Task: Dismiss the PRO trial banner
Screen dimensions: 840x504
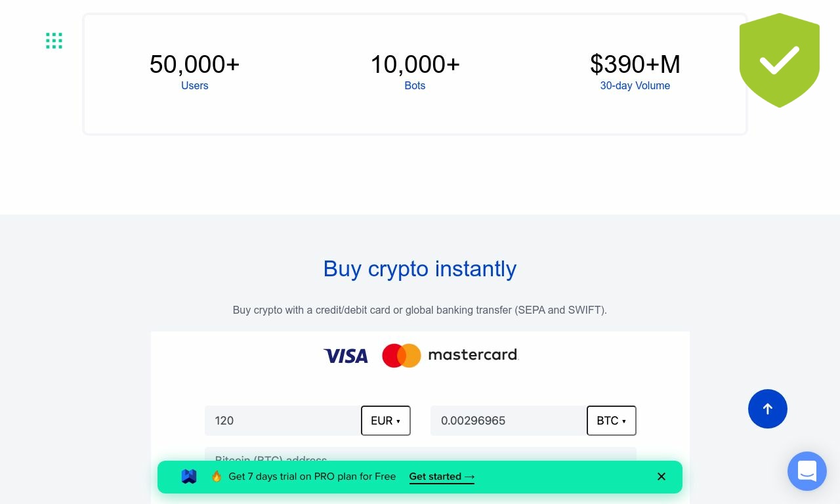Action: (x=661, y=476)
